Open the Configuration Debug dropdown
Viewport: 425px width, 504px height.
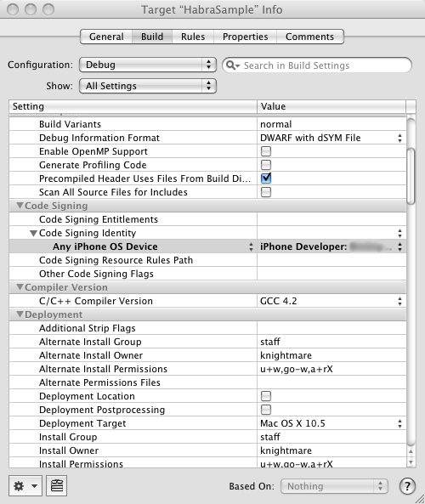148,65
